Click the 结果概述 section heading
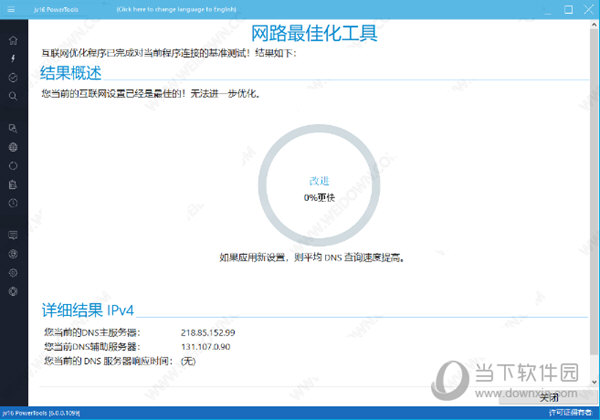 71,73
